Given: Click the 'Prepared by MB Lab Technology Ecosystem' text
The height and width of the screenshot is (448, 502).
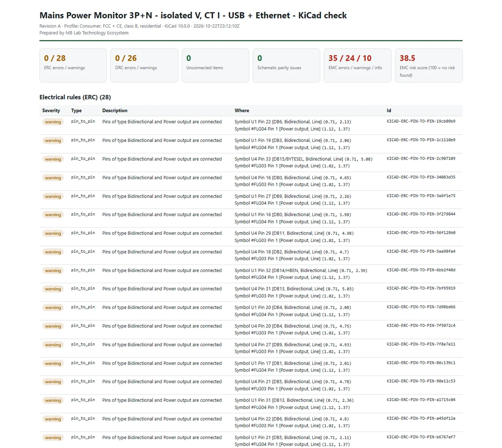Looking at the screenshot, I should pos(84,33).
